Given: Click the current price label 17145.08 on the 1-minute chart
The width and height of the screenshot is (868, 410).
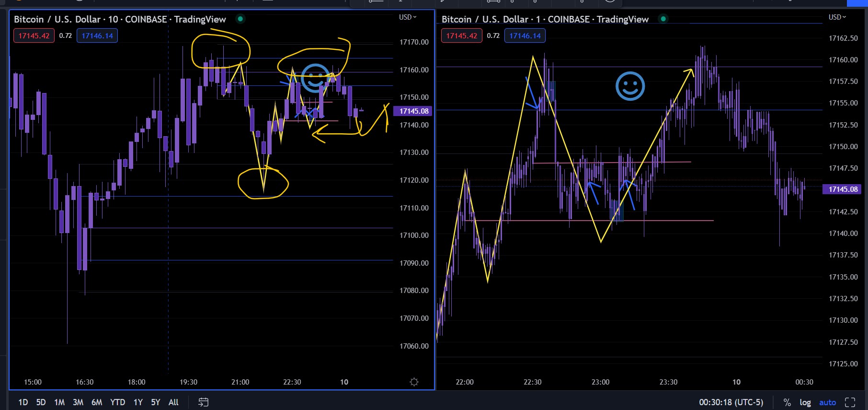Looking at the screenshot, I should coord(842,189).
